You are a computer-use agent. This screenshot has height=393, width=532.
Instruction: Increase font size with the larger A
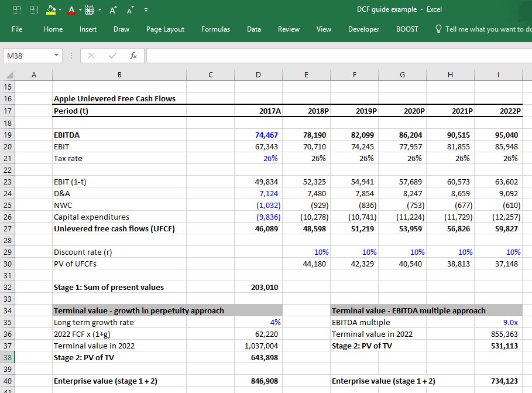(113, 10)
